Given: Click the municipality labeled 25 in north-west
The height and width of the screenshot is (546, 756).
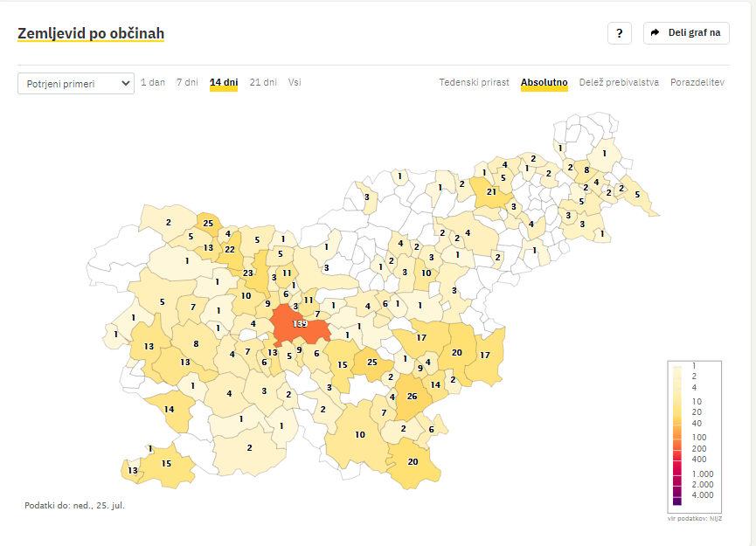Looking at the screenshot, I should click(x=208, y=224).
